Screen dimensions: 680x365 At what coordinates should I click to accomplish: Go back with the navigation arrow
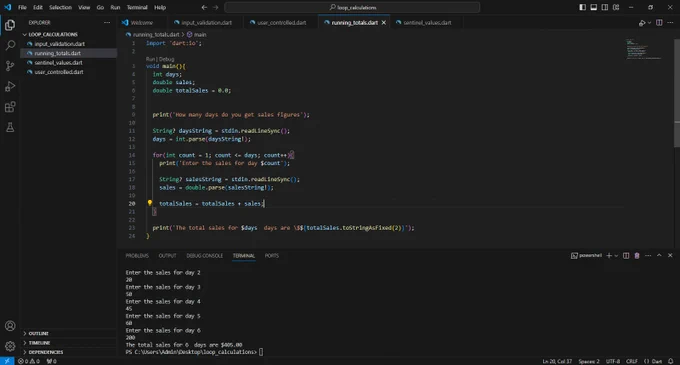pos(204,7)
